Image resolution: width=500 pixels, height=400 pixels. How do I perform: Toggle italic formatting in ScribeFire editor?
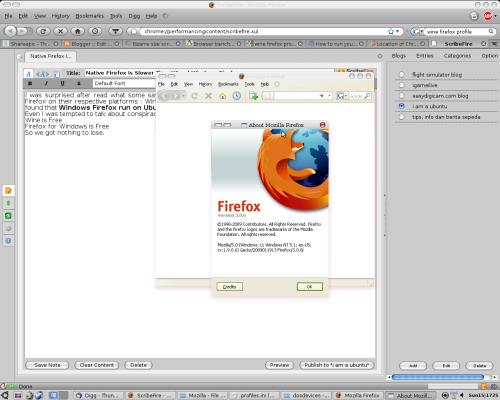click(x=46, y=83)
